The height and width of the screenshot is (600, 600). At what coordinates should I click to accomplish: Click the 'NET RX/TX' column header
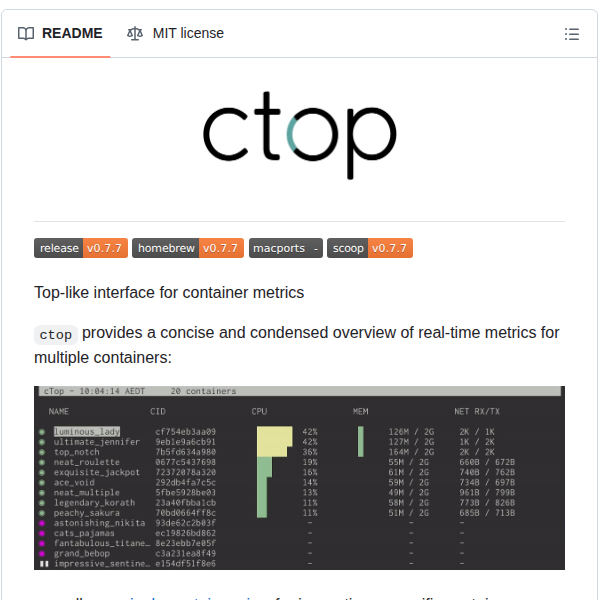point(477,411)
